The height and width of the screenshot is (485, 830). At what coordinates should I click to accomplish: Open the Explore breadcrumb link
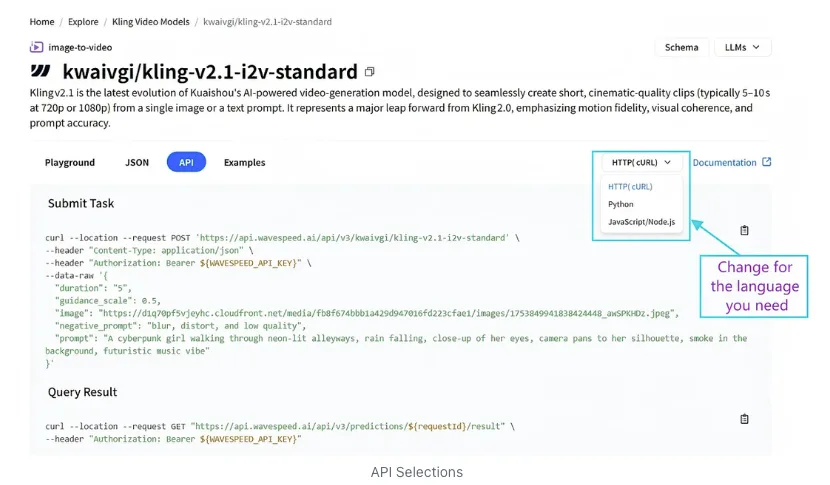(x=83, y=22)
